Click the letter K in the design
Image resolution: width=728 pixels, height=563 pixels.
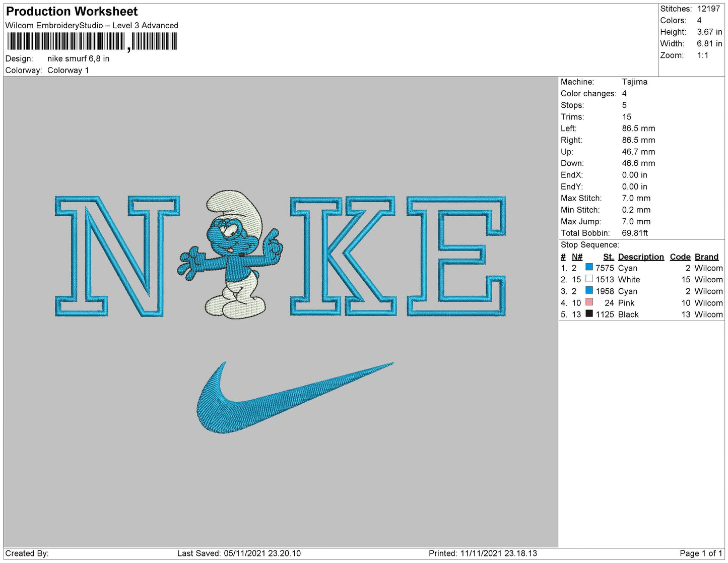pos(343,256)
